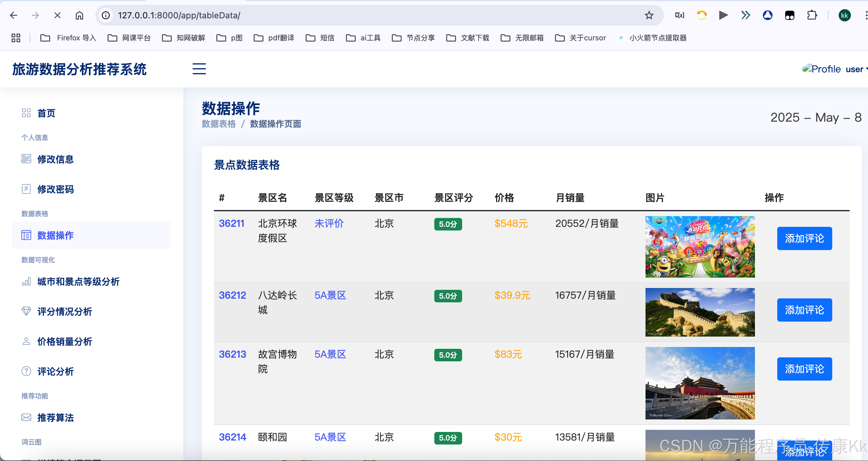Open the 36212 row ID link
868x461 pixels.
pyautogui.click(x=232, y=295)
